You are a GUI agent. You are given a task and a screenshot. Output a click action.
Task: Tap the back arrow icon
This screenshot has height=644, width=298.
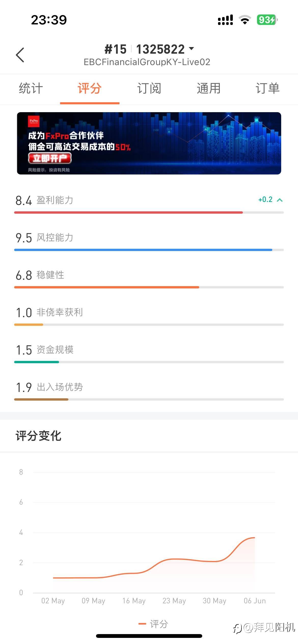pos(20,55)
